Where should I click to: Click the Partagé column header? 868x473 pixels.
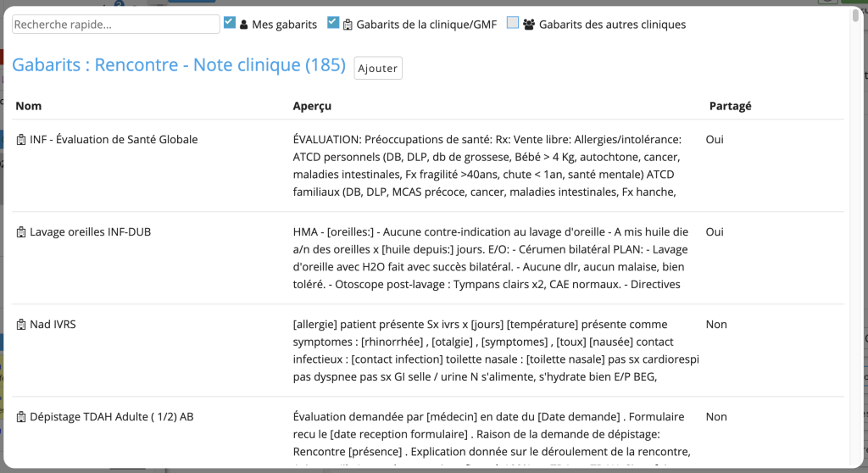tap(730, 106)
